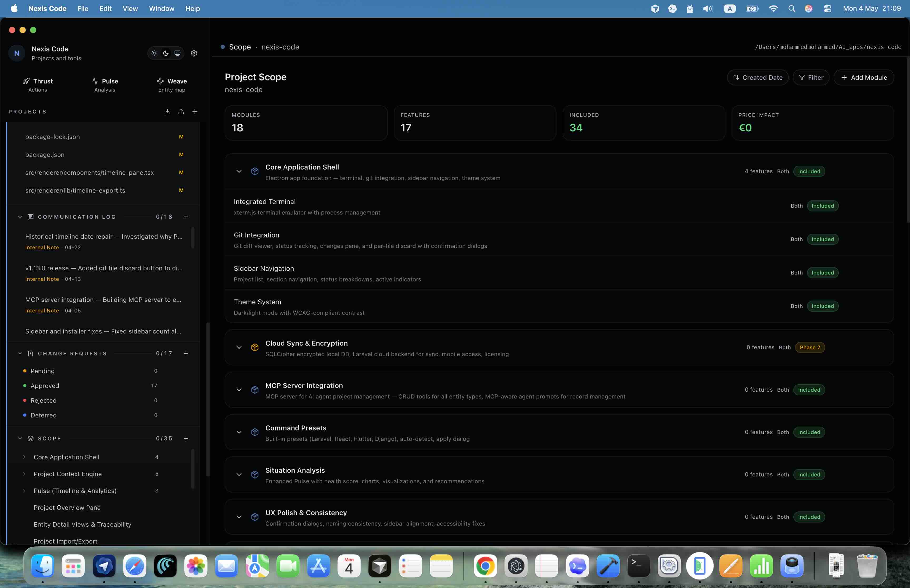The height and width of the screenshot is (588, 910).
Task: Click the Included badge on the Theme System row
Action: pos(823,306)
